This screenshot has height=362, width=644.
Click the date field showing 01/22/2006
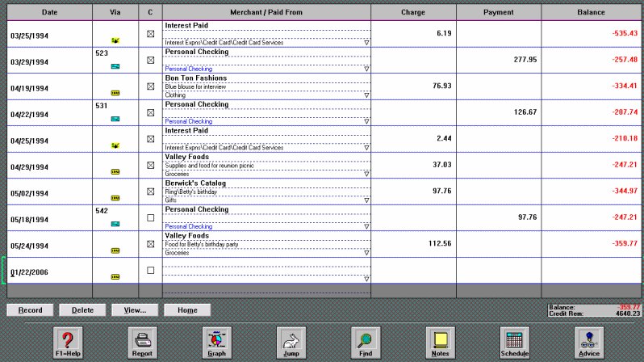pyautogui.click(x=30, y=272)
